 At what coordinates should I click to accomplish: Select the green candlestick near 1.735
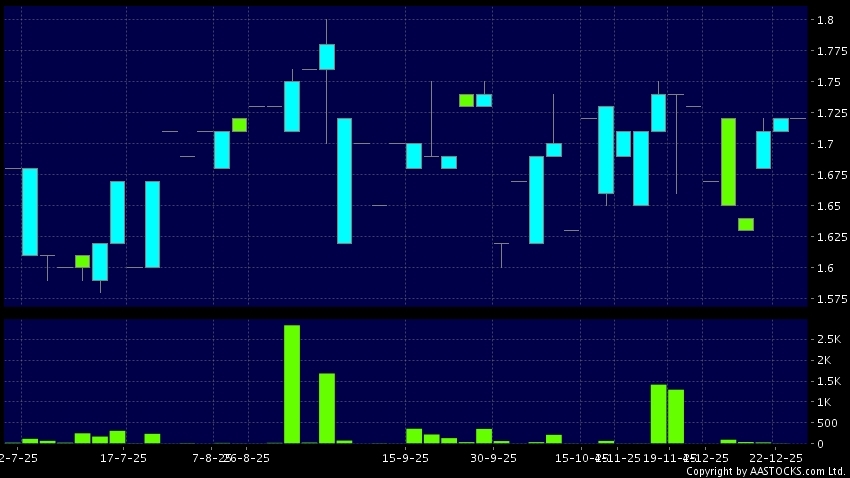[466, 100]
